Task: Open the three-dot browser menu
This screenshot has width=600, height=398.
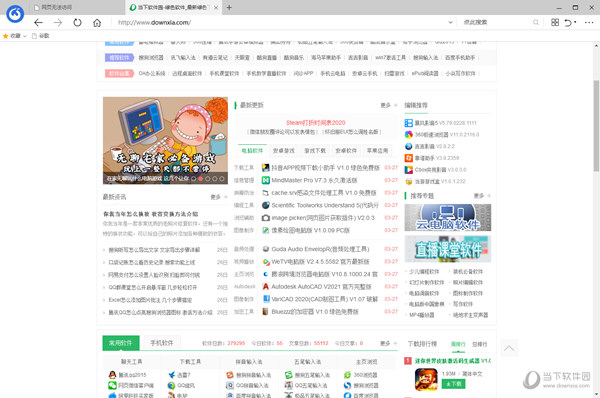Action: pyautogui.click(x=589, y=23)
